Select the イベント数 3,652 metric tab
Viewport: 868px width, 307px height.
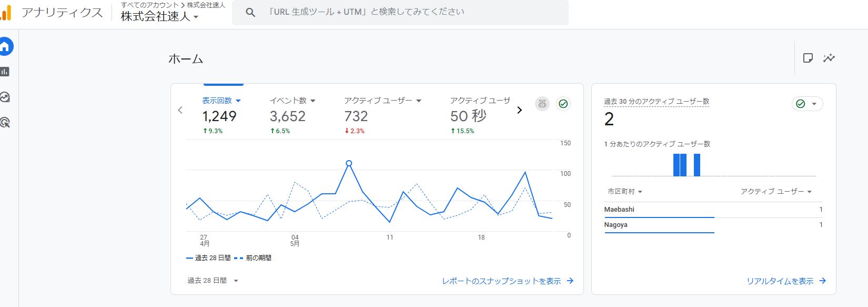point(292,115)
